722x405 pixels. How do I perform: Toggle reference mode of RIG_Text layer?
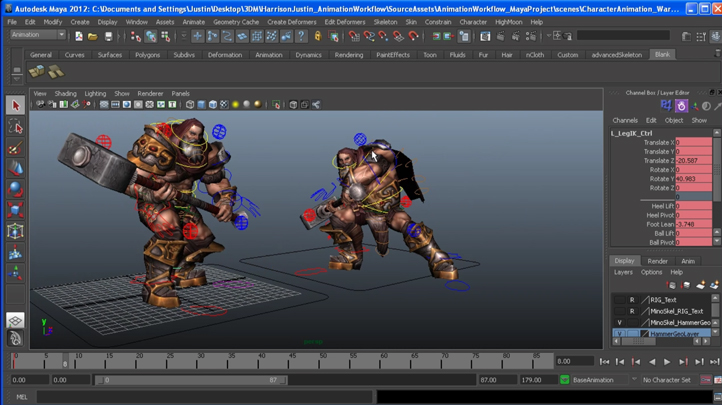point(632,300)
